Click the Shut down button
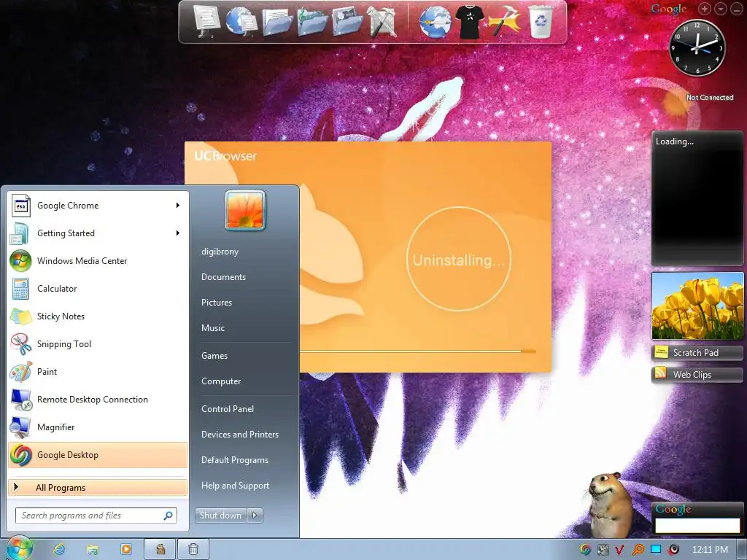Screen dimensions: 747x560 220,516
